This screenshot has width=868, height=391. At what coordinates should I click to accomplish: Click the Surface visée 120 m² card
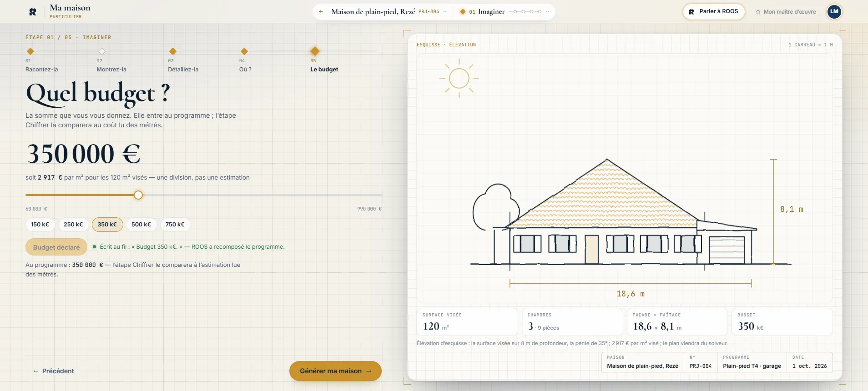467,322
